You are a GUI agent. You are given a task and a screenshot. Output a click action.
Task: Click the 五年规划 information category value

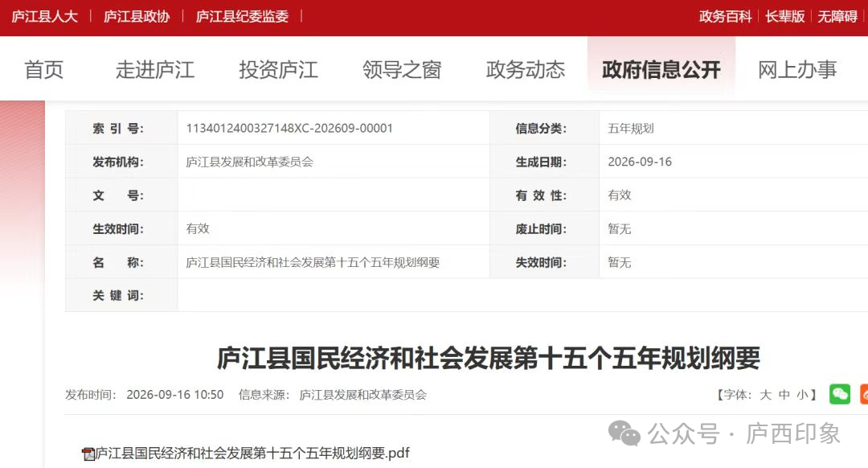click(631, 129)
